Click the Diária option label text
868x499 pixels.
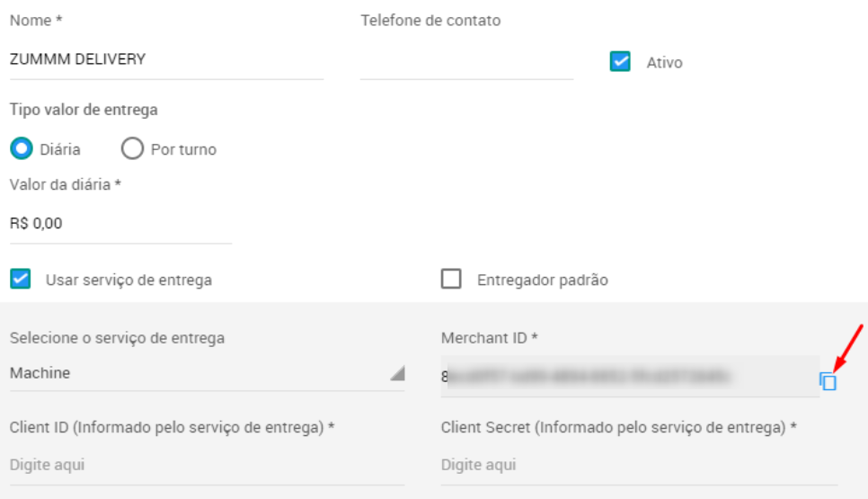[60, 149]
